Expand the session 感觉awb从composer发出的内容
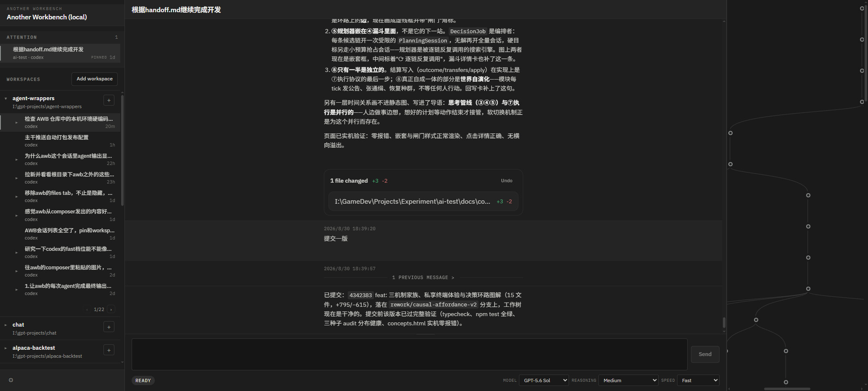868x391 pixels. pos(16,215)
